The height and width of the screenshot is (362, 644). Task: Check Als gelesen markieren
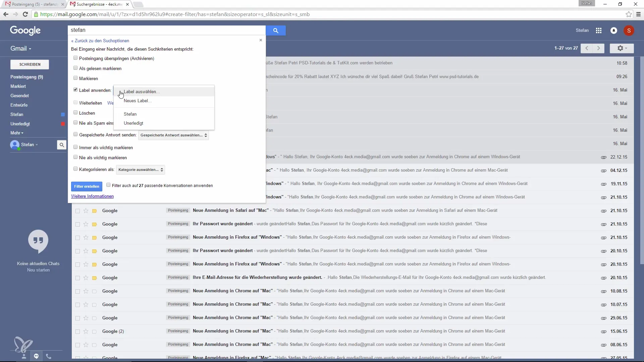click(75, 68)
